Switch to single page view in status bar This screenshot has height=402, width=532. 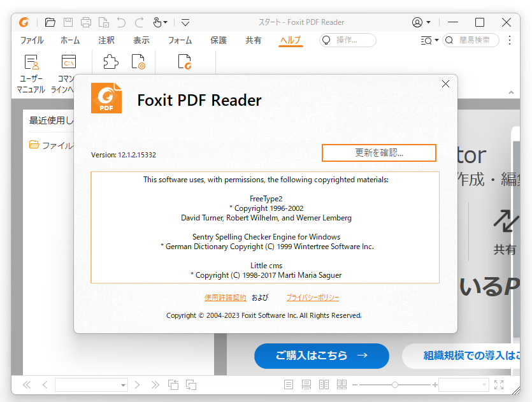pos(288,385)
